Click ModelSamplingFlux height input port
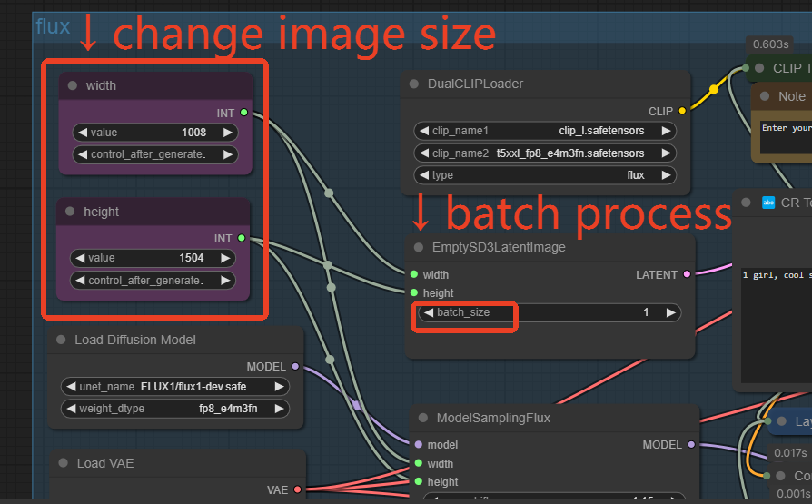Viewport: 812px width, 504px height. tap(419, 481)
